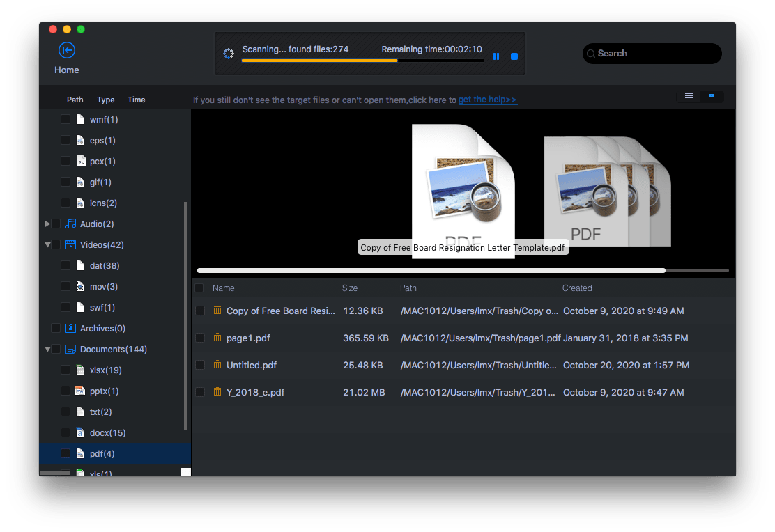
Task: Switch to the Path tab
Action: [75, 100]
